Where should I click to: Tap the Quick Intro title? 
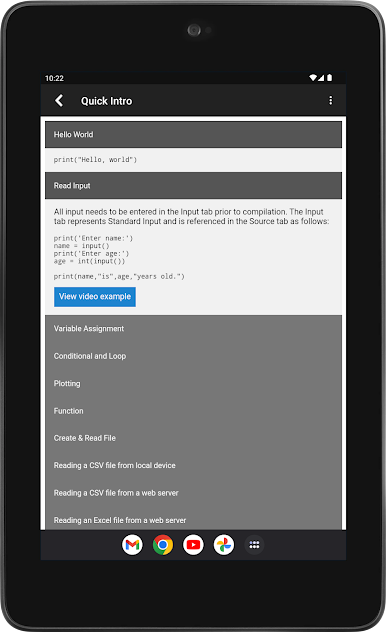click(x=106, y=101)
